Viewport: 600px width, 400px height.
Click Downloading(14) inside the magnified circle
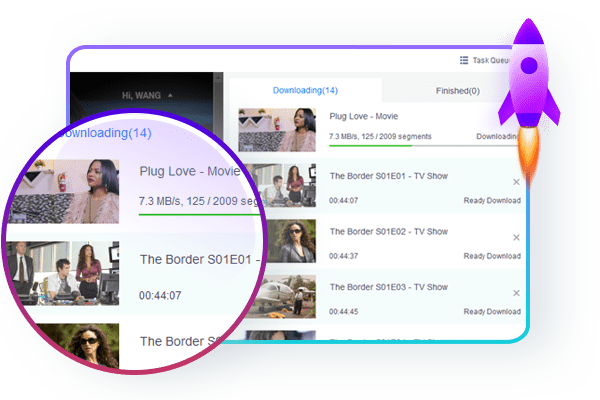click(105, 133)
